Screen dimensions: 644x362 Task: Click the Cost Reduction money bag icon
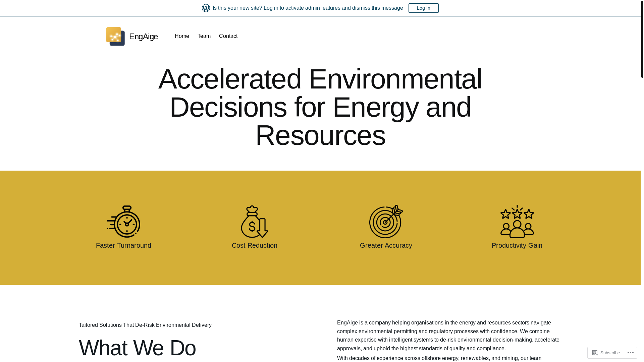point(255,222)
